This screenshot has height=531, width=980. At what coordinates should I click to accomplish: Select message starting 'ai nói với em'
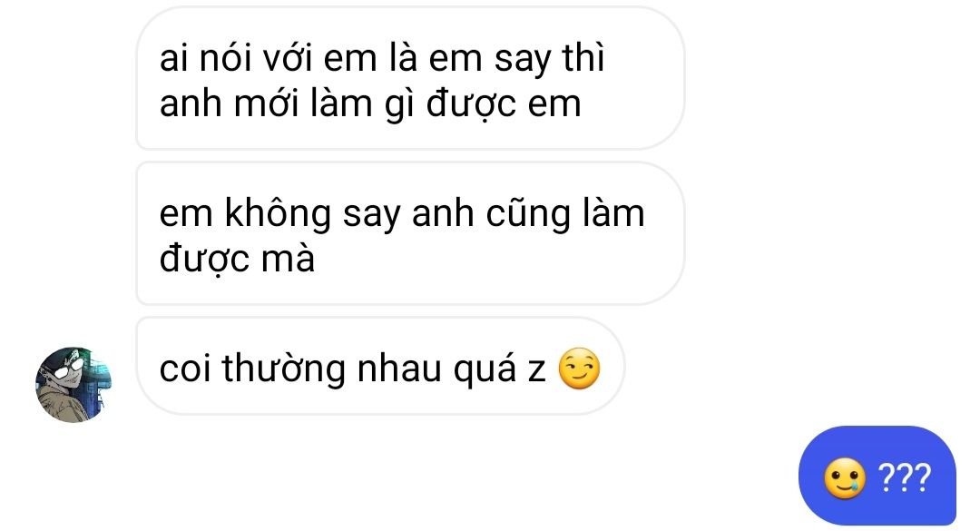410,79
